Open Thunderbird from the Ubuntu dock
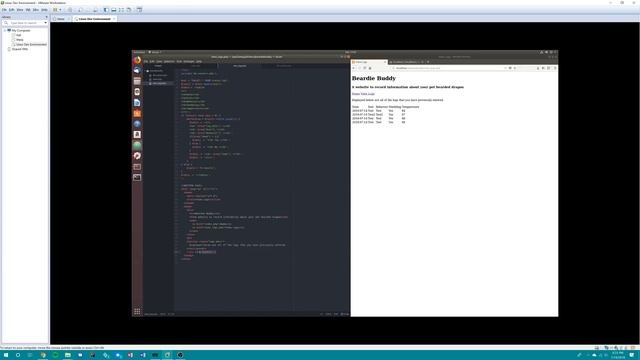 tap(137, 71)
